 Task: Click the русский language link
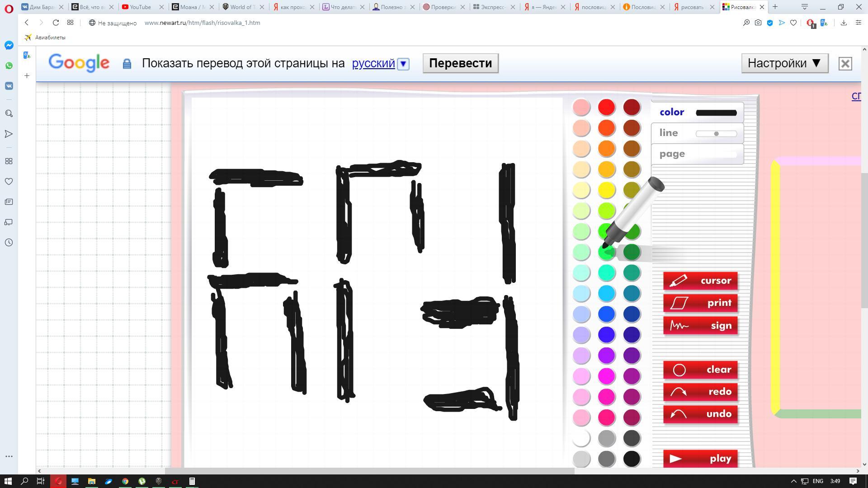coord(373,63)
